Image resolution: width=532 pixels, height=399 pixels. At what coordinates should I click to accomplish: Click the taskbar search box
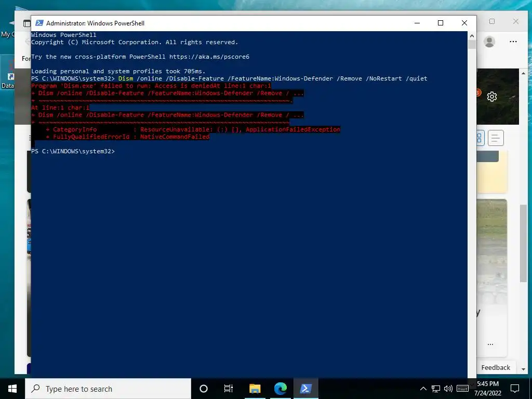pos(108,389)
